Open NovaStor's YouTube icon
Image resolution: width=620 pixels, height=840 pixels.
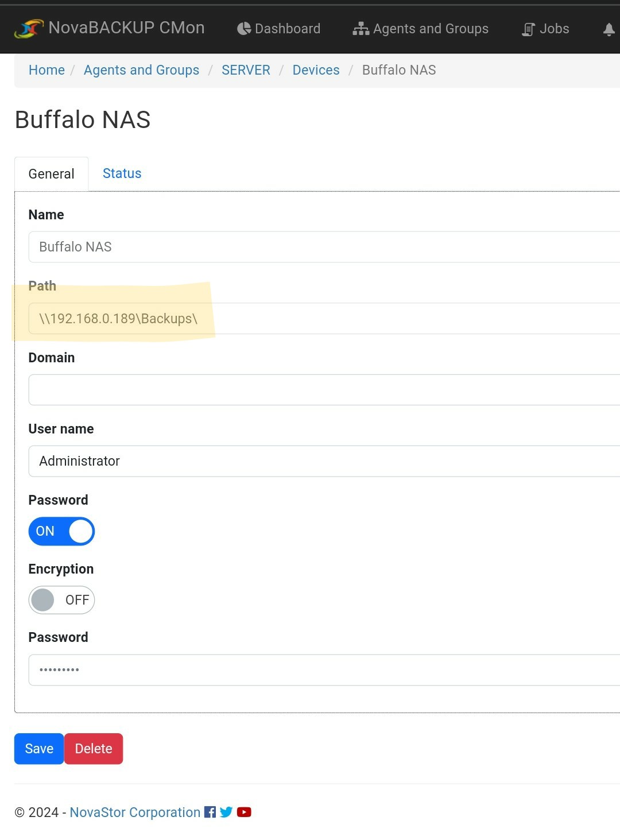coord(244,812)
